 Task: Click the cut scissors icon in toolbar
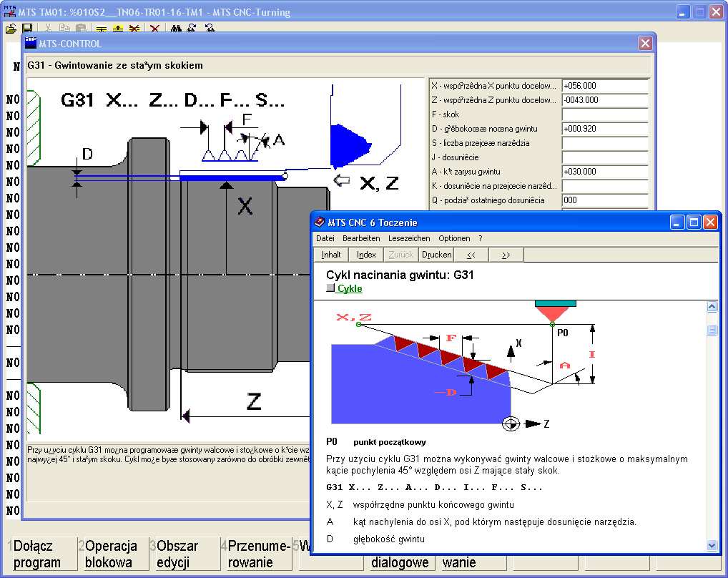(48, 29)
